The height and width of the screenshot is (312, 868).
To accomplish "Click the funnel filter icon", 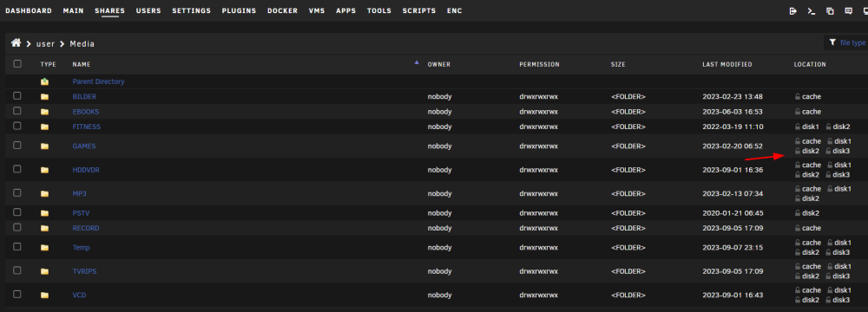I will (x=832, y=42).
